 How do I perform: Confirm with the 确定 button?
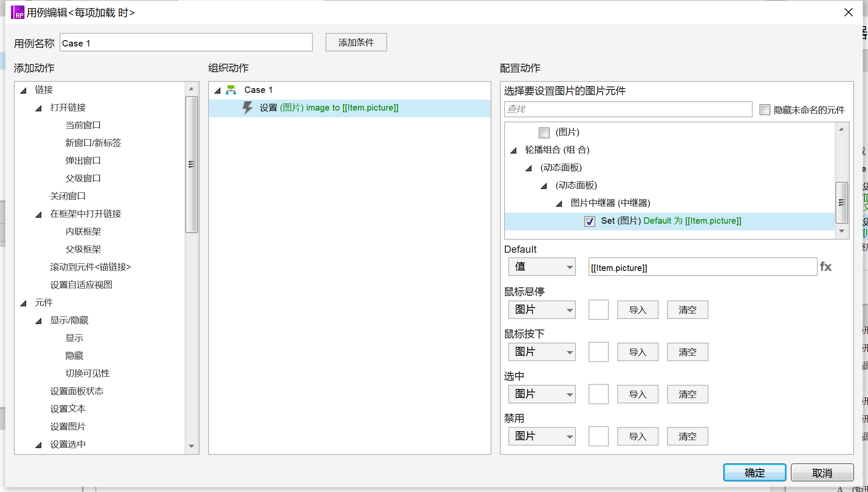click(754, 473)
